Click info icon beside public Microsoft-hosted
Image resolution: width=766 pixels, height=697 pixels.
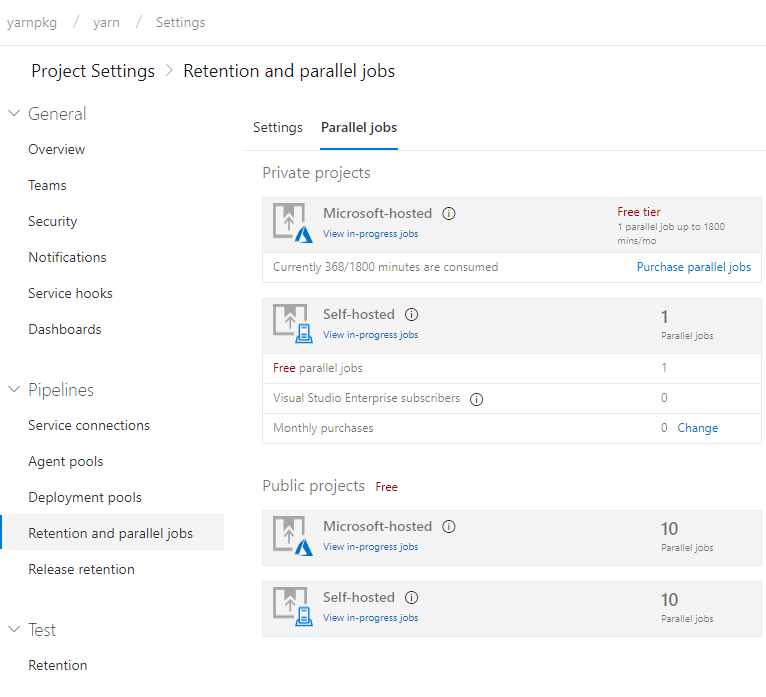coord(448,527)
